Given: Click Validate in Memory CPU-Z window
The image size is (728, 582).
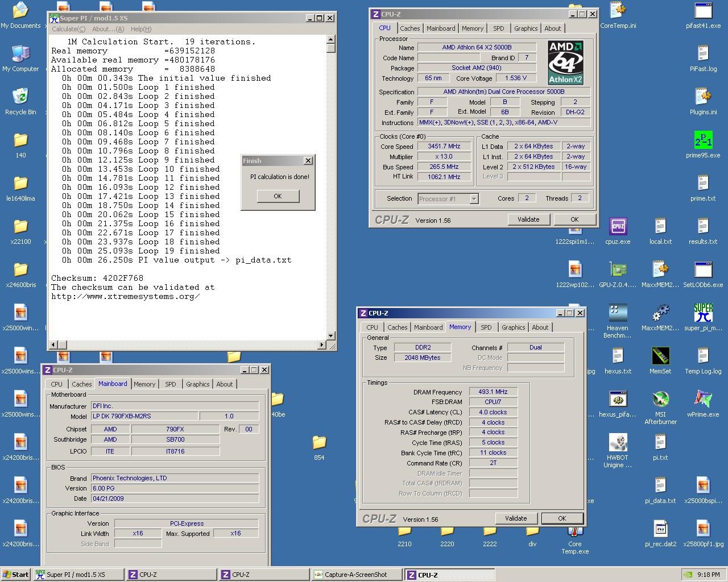Looking at the screenshot, I should pyautogui.click(x=516, y=518).
